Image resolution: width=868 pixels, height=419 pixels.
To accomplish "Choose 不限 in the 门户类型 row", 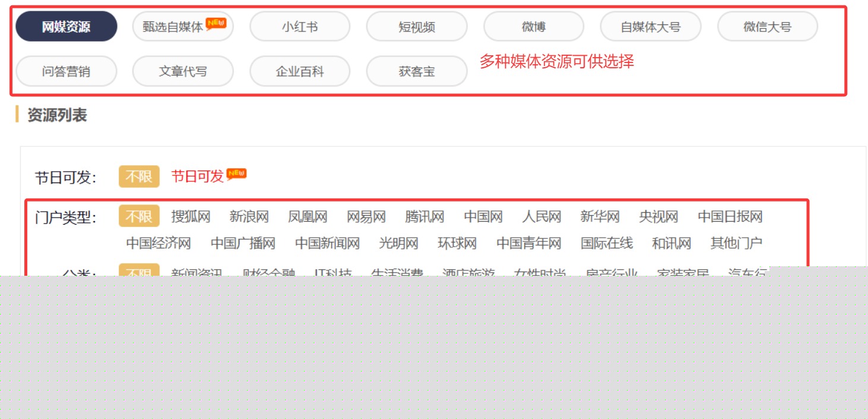I will [x=139, y=216].
